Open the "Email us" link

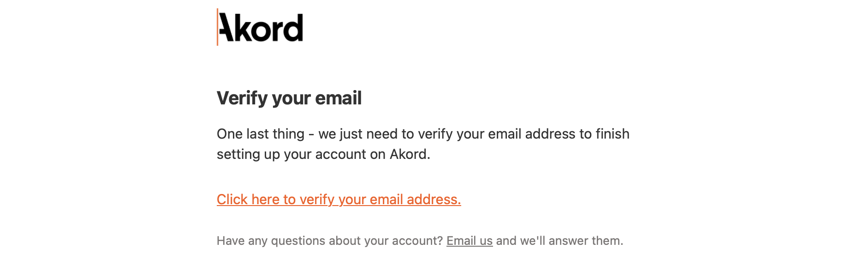(x=469, y=241)
